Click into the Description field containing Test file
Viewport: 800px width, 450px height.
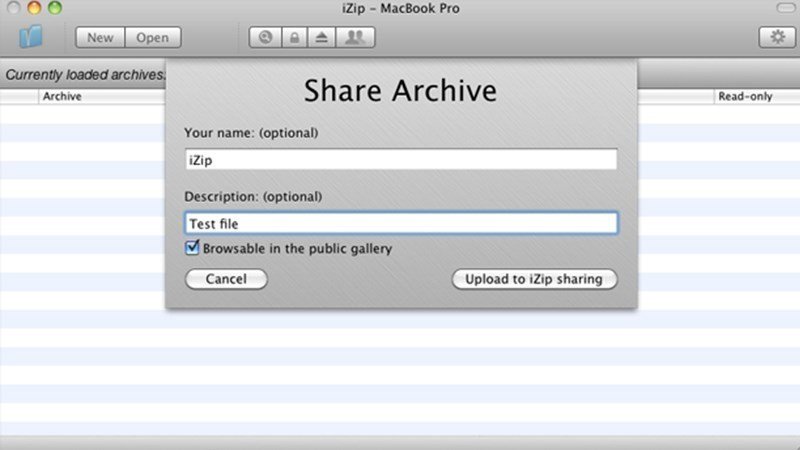(401, 223)
